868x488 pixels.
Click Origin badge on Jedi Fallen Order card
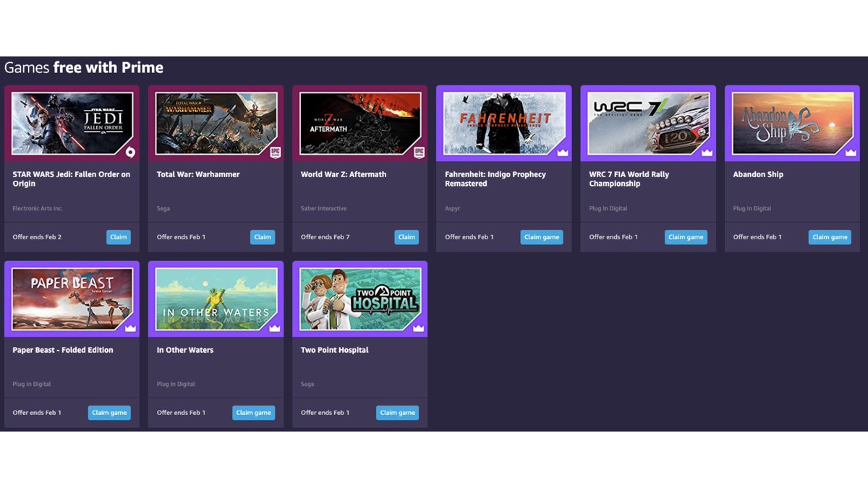tap(130, 153)
